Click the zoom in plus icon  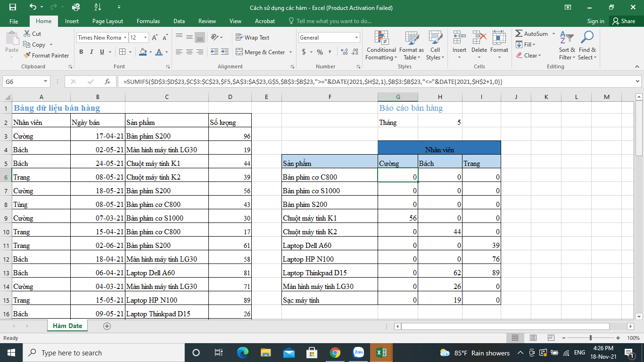click(x=619, y=338)
